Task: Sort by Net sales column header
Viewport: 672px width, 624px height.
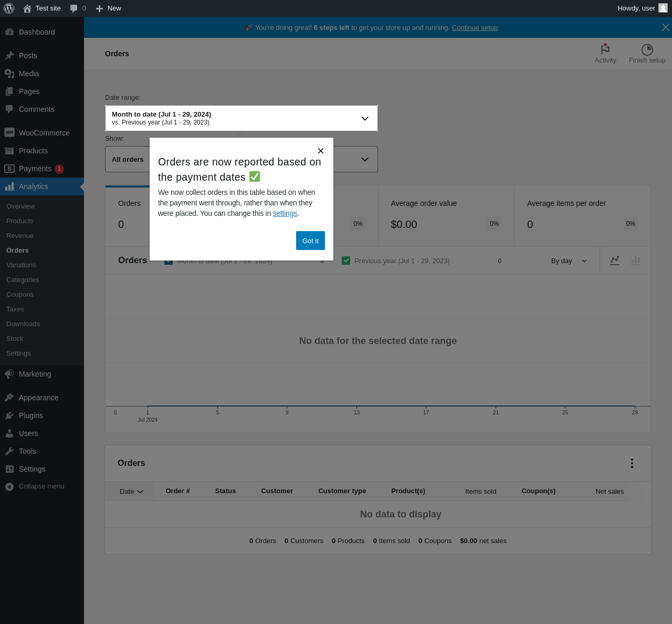Action: (610, 492)
